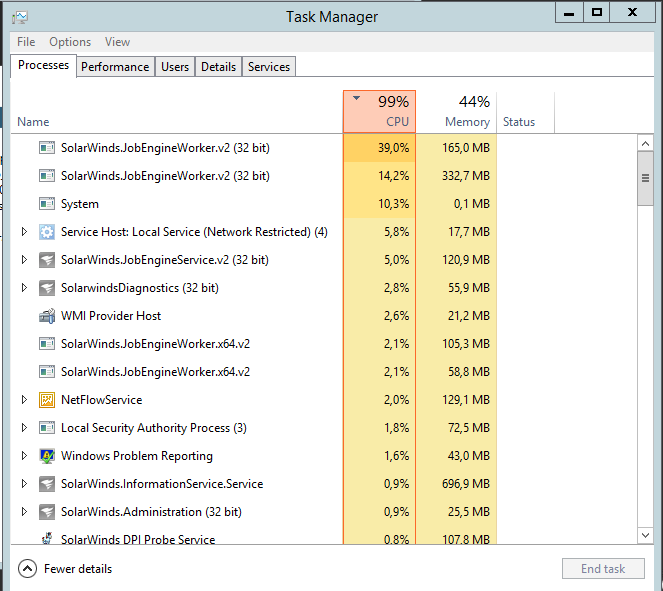Switch to the Performance tab

(115, 67)
